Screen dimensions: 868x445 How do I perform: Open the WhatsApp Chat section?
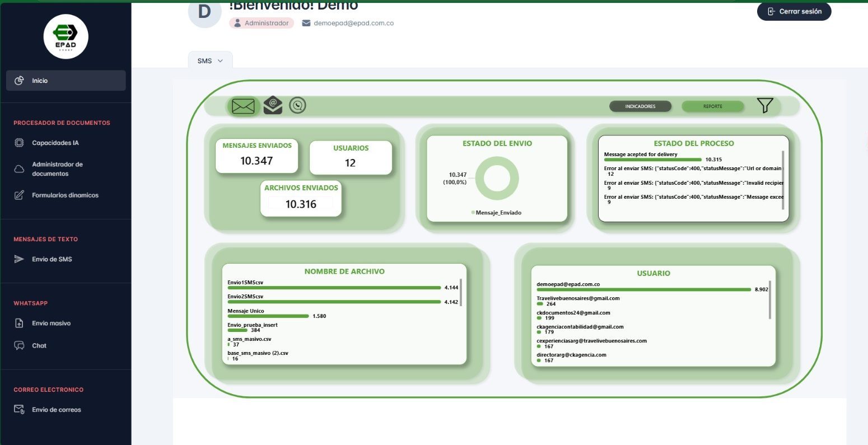click(39, 346)
